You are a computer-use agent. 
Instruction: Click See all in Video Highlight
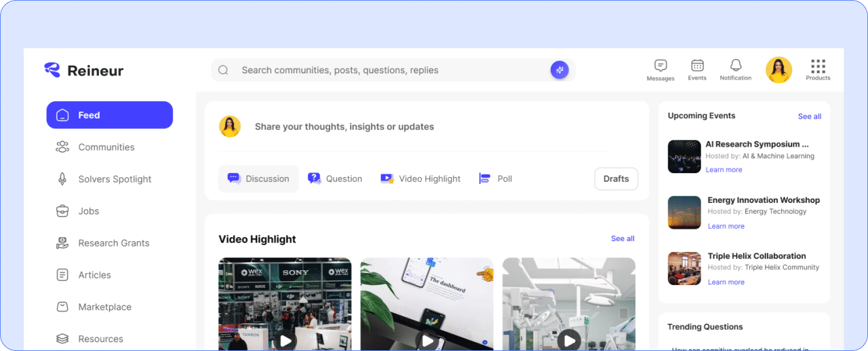(x=623, y=238)
